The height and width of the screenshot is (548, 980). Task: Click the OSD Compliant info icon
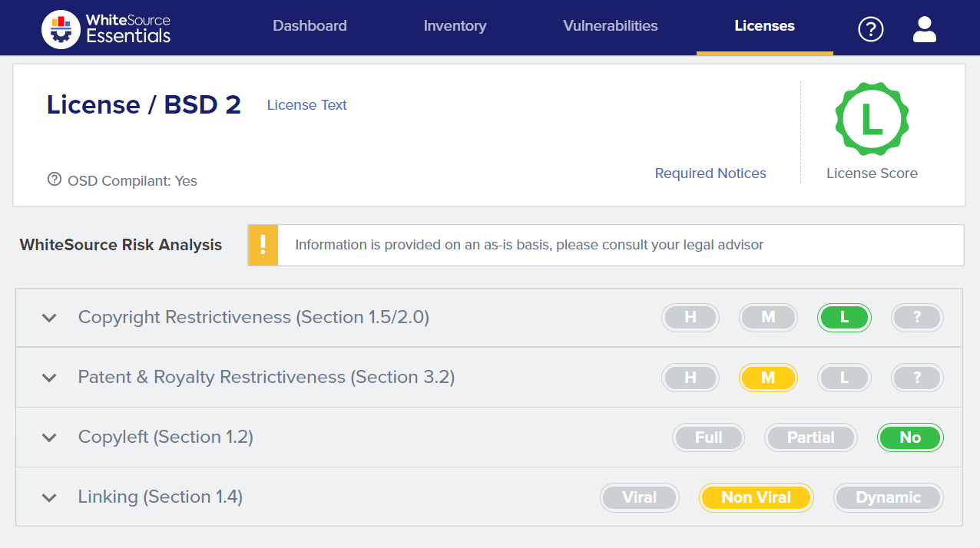(x=54, y=180)
